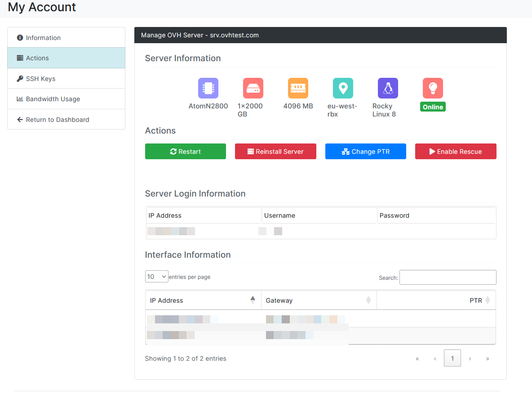
Task: Click the lightbulb power status icon
Action: pyautogui.click(x=433, y=88)
